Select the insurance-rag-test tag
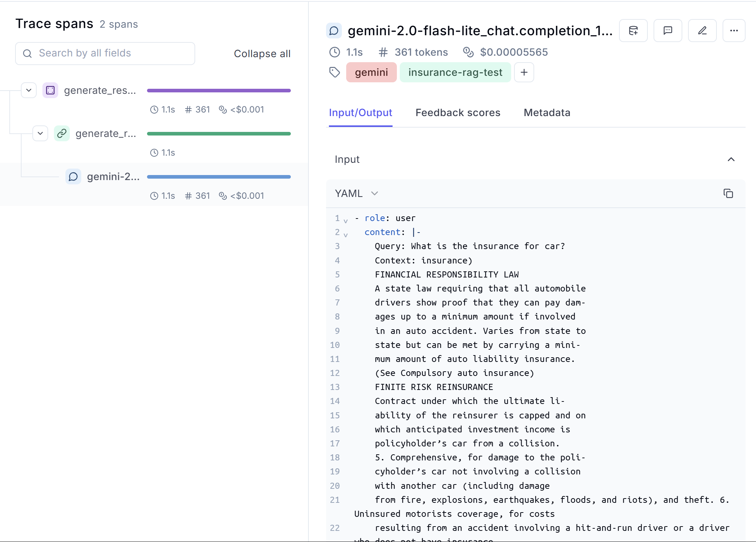756x542 pixels. [x=455, y=72]
